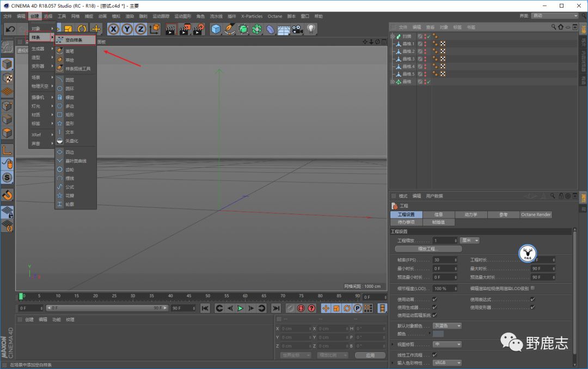Viewport: 588px width, 369px height.
Task: Select the move tool cross icon
Action: [96, 29]
